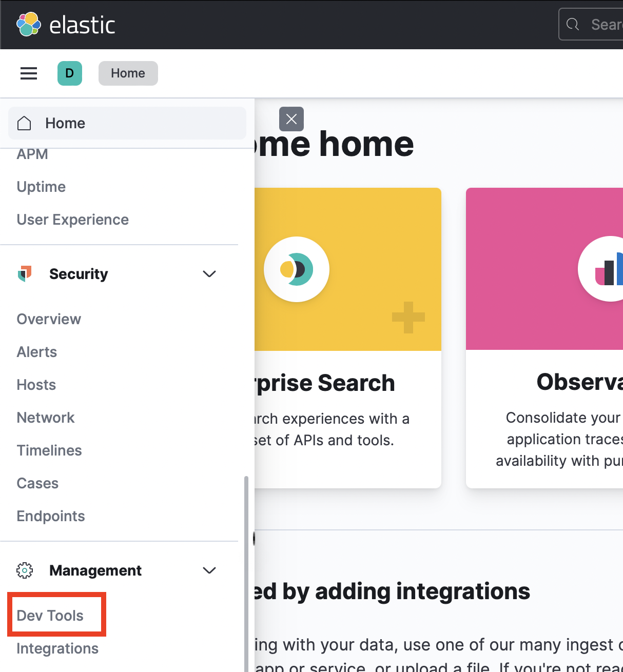
Task: Click the pink Observability card banner
Action: coord(544,269)
